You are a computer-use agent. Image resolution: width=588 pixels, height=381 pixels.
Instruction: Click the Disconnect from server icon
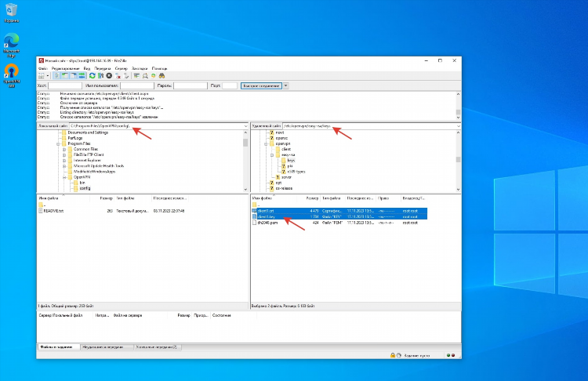pyautogui.click(x=118, y=76)
